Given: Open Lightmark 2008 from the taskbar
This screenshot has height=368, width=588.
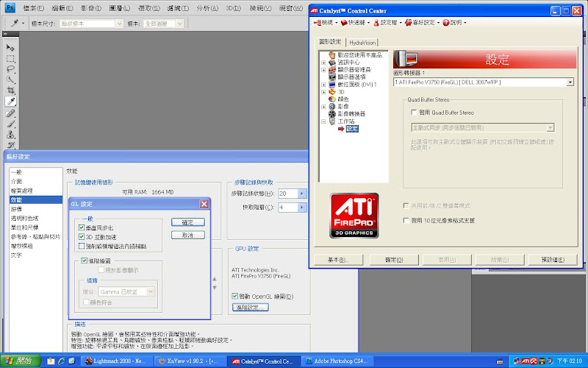Looking at the screenshot, I should click(x=116, y=361).
